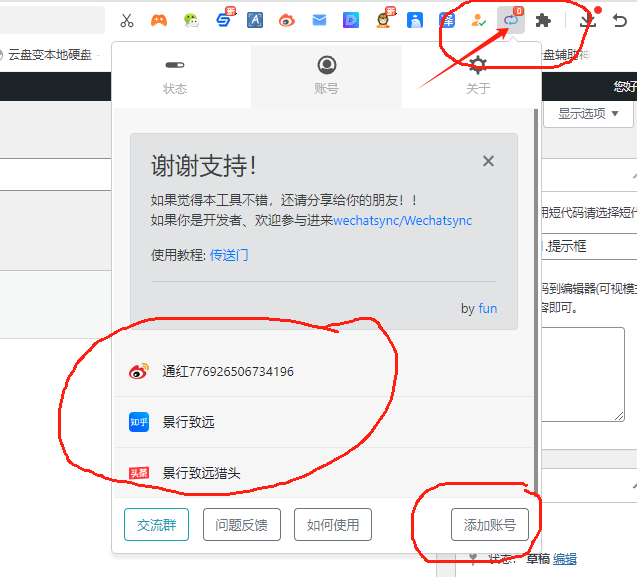
Task: Open the blue mail envelope extension
Action: (x=319, y=20)
